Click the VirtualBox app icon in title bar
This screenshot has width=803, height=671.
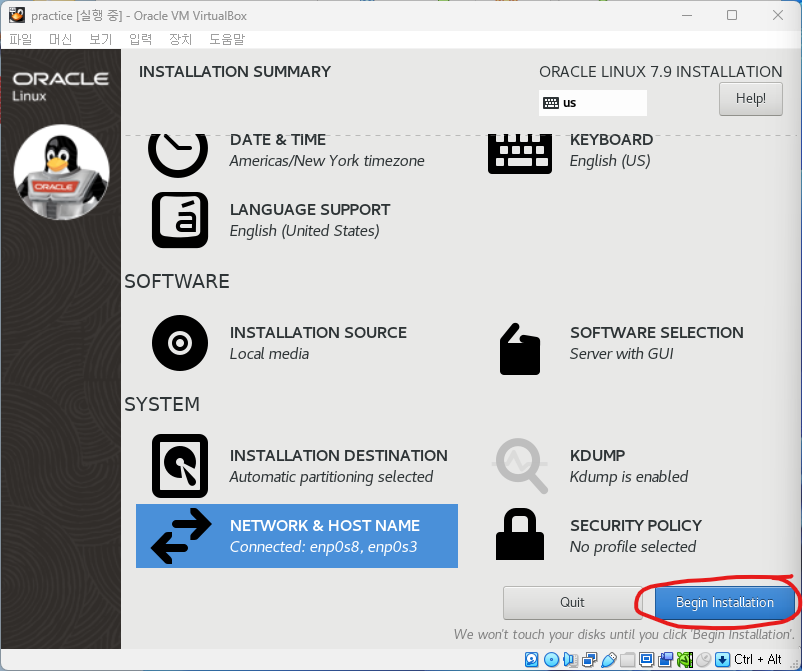coord(16,15)
